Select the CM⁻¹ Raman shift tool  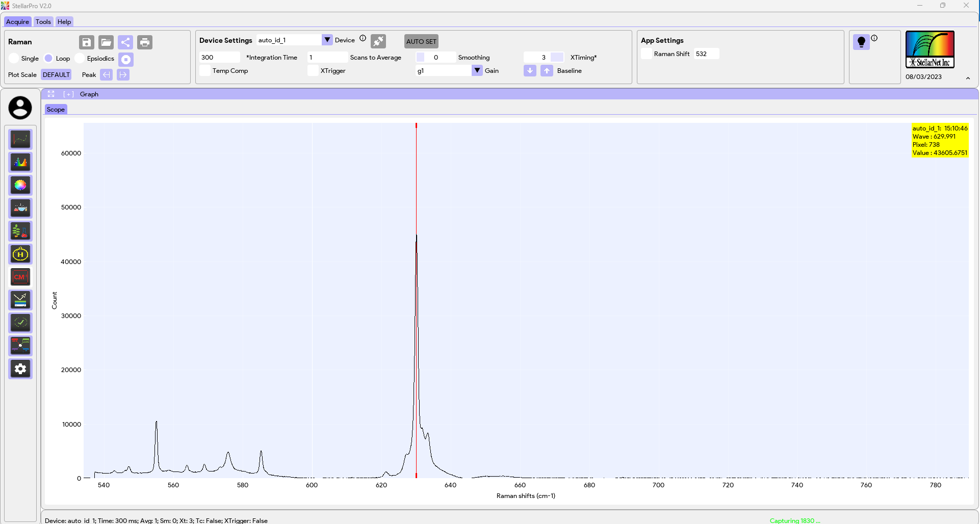(x=20, y=277)
